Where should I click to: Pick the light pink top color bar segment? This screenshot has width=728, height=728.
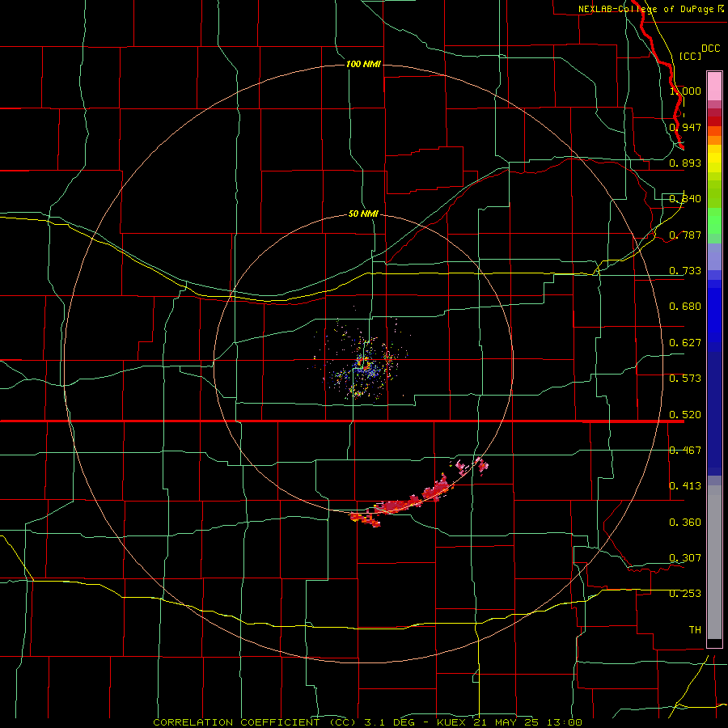click(x=714, y=86)
